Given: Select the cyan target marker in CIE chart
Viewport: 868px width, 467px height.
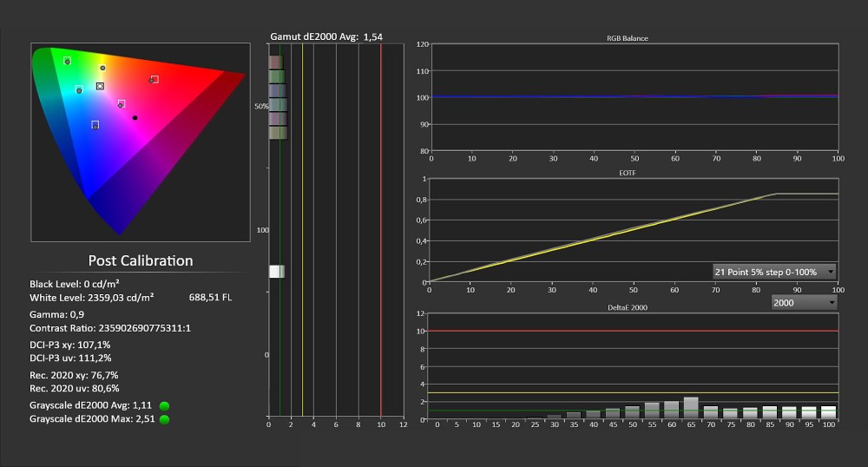Looking at the screenshot, I should tap(79, 89).
